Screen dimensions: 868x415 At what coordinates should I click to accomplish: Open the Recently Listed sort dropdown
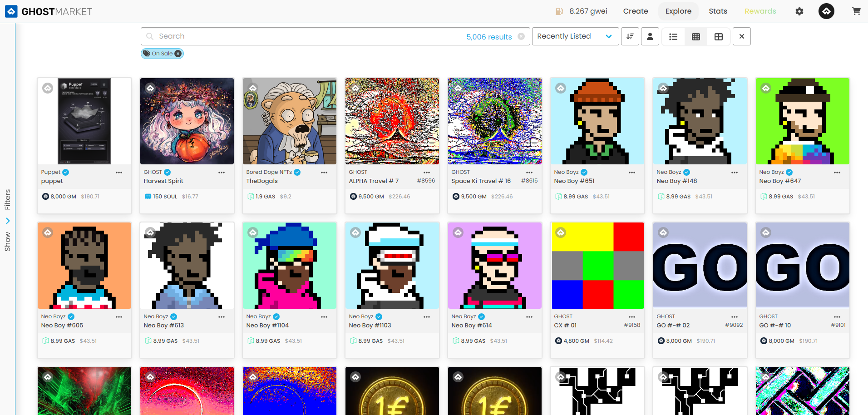click(575, 36)
